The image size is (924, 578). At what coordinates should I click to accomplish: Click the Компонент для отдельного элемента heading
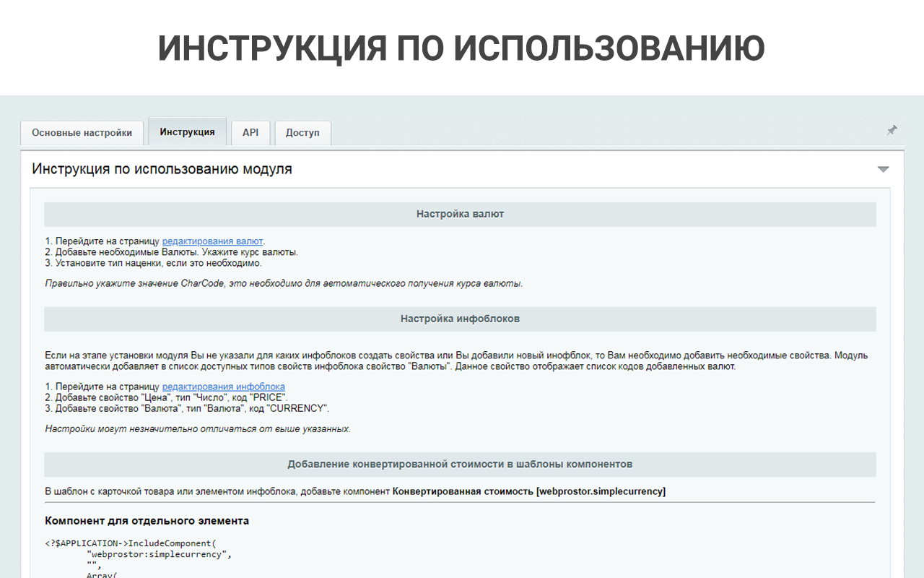click(147, 520)
